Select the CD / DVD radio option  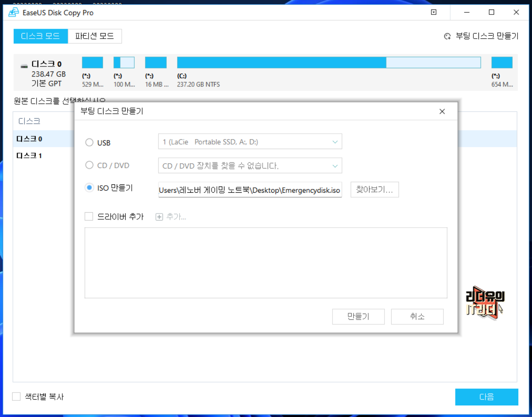coord(89,165)
